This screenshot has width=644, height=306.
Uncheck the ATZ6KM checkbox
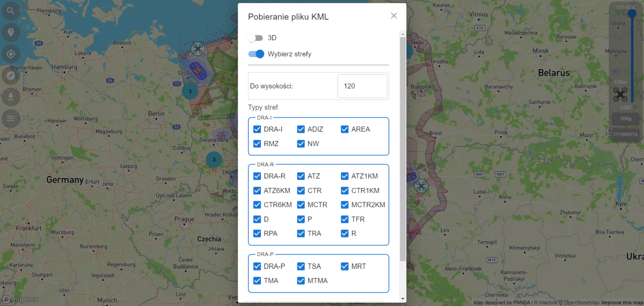(257, 191)
